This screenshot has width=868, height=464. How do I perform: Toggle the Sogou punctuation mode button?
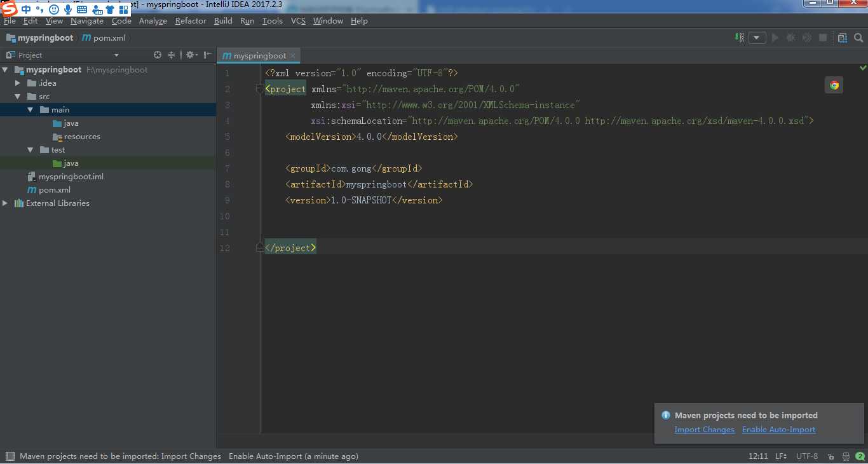pyautogui.click(x=39, y=9)
